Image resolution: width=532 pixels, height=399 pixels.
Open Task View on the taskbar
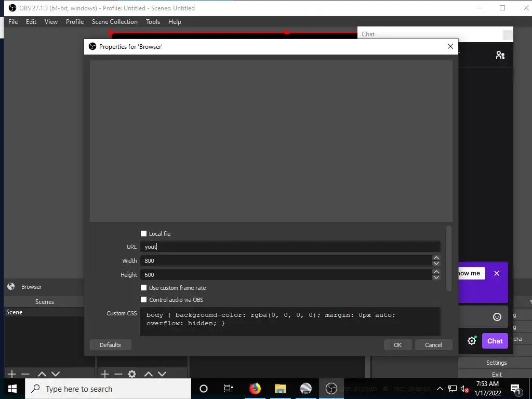pyautogui.click(x=229, y=389)
